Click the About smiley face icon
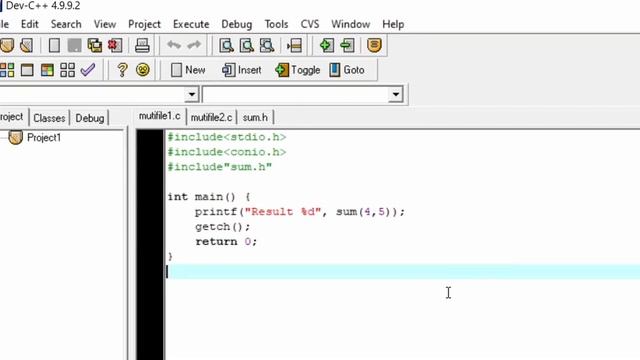The image size is (640, 360). click(142, 70)
